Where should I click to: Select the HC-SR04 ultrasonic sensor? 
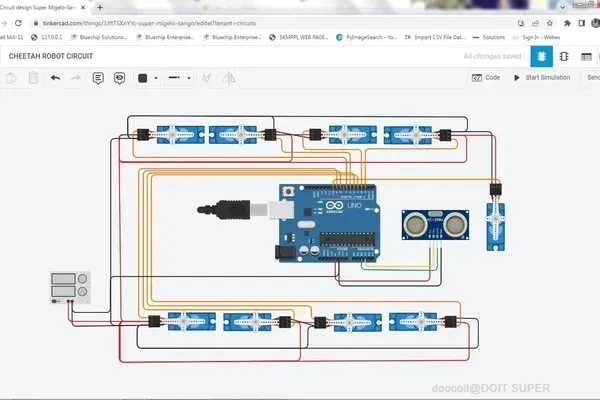435,225
